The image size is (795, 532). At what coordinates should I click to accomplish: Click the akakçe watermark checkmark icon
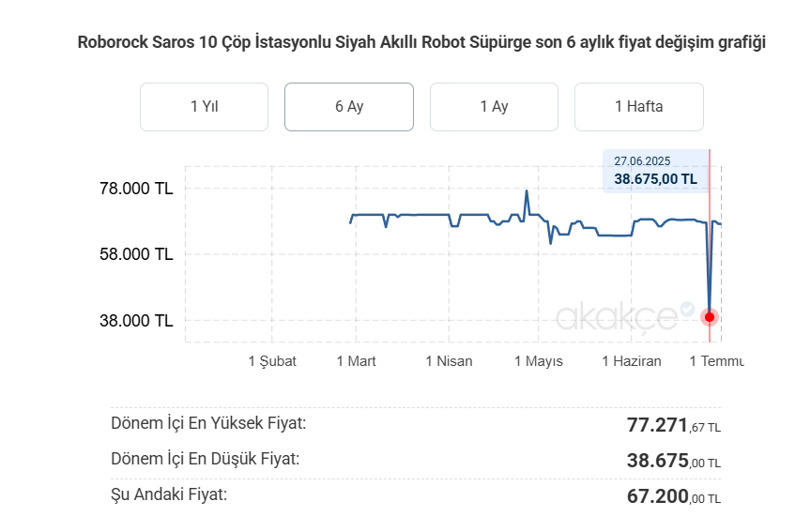pos(687,309)
